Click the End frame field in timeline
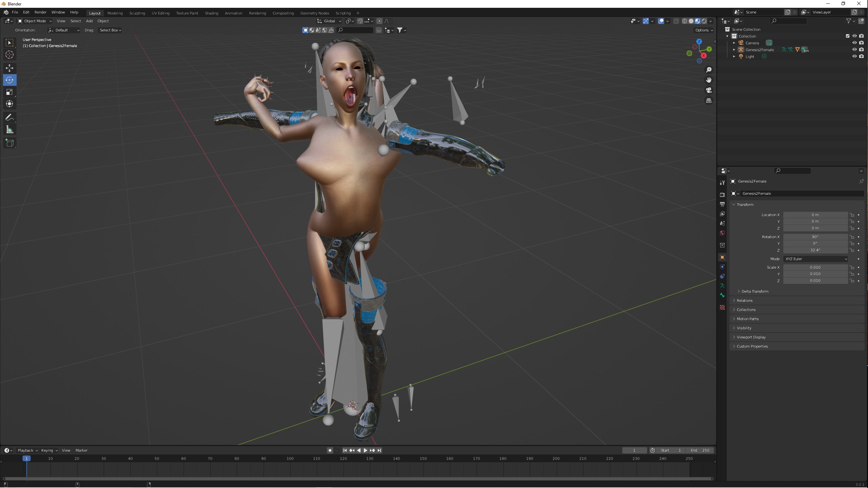Image resolution: width=868 pixels, height=488 pixels. pyautogui.click(x=700, y=450)
